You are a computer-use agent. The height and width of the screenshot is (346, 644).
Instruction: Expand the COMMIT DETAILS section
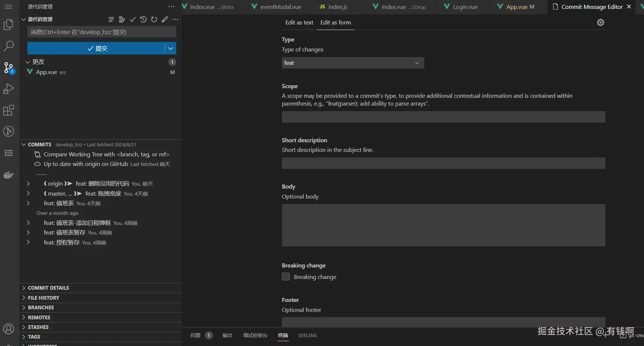tap(101, 288)
